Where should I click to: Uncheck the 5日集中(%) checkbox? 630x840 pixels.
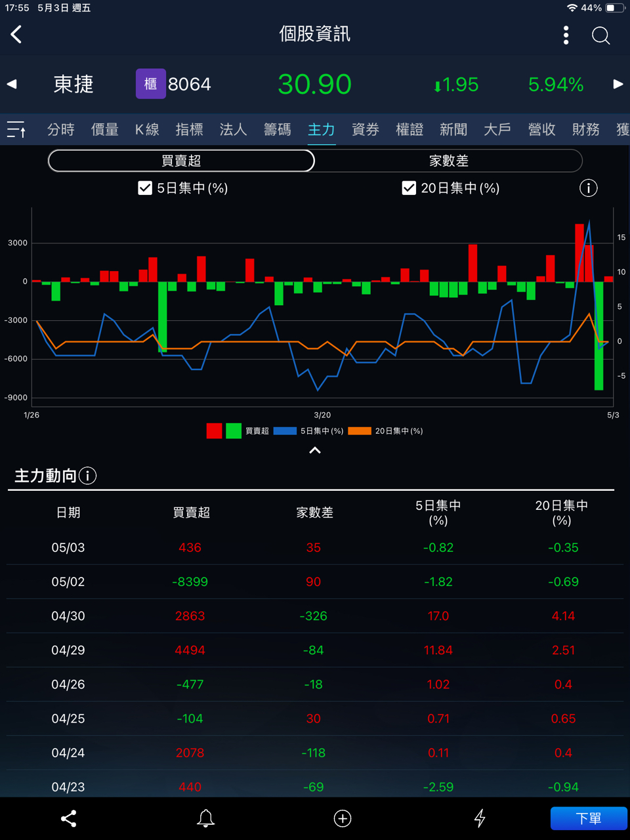point(145,188)
